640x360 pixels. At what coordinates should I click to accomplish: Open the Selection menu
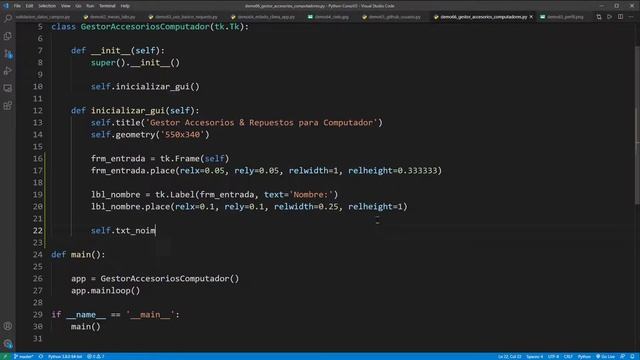(47, 6)
